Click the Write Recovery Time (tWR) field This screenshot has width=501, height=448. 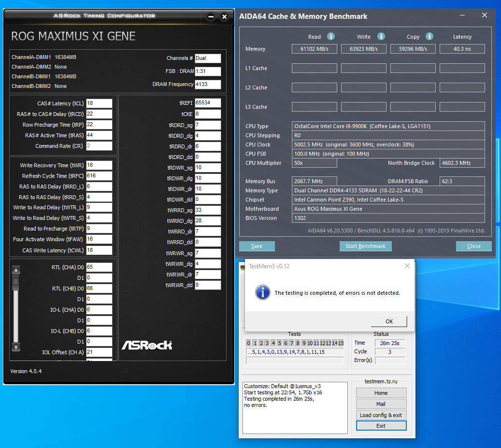(x=100, y=165)
